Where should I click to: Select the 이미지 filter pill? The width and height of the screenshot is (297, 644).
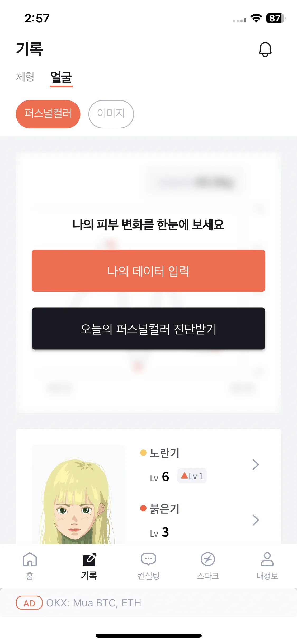pyautogui.click(x=111, y=114)
